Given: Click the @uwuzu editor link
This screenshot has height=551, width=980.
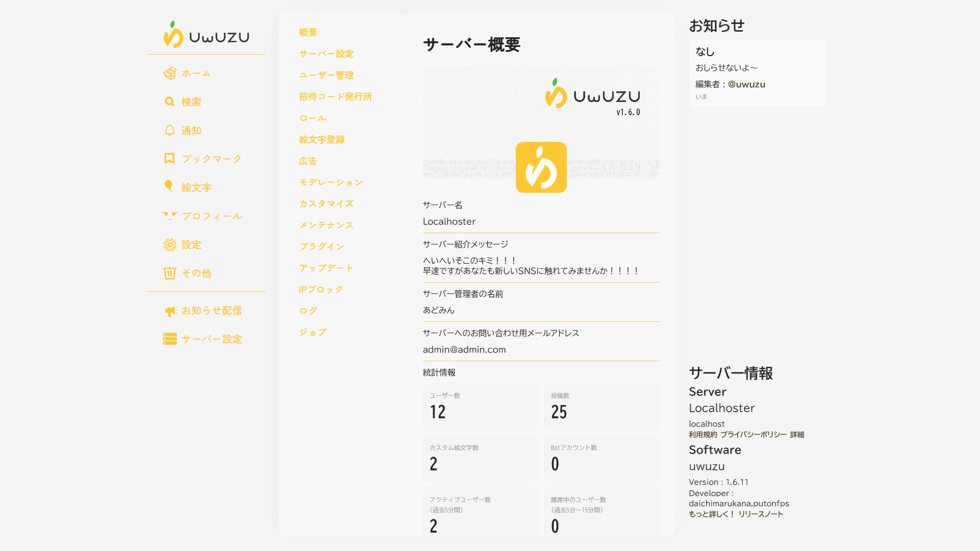Looking at the screenshot, I should pos(746,84).
